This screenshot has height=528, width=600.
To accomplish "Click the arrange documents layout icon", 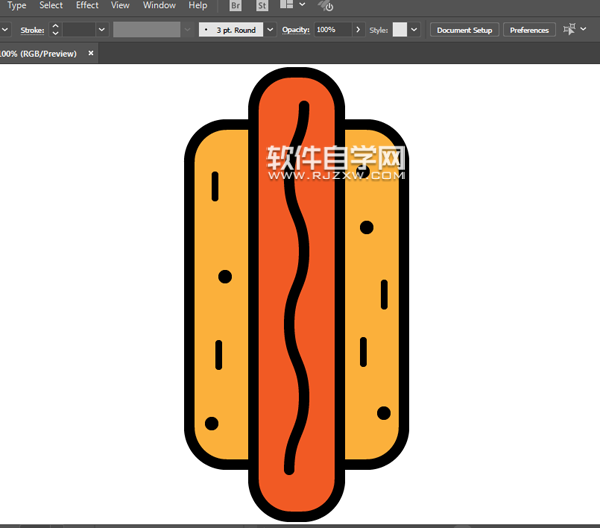I will pyautogui.click(x=286, y=6).
